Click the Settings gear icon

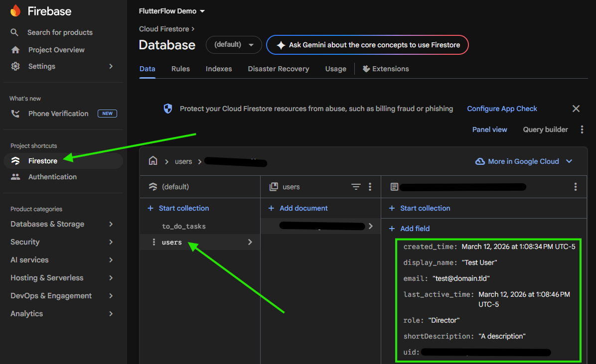point(15,66)
